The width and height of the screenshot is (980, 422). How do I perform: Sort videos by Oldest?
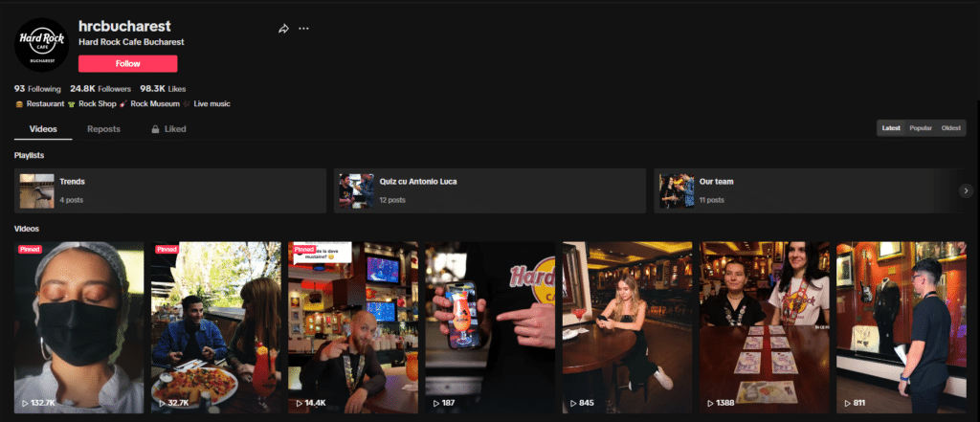[x=950, y=128]
